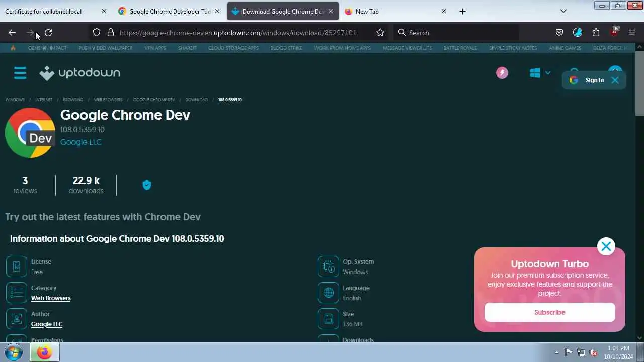644x362 pixels.
Task: Click the Google Chrome Dev app icon
Action: pyautogui.click(x=30, y=133)
